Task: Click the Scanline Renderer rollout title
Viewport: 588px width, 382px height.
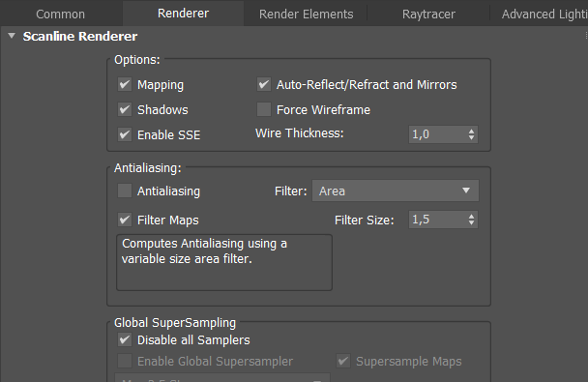Action: click(x=80, y=37)
